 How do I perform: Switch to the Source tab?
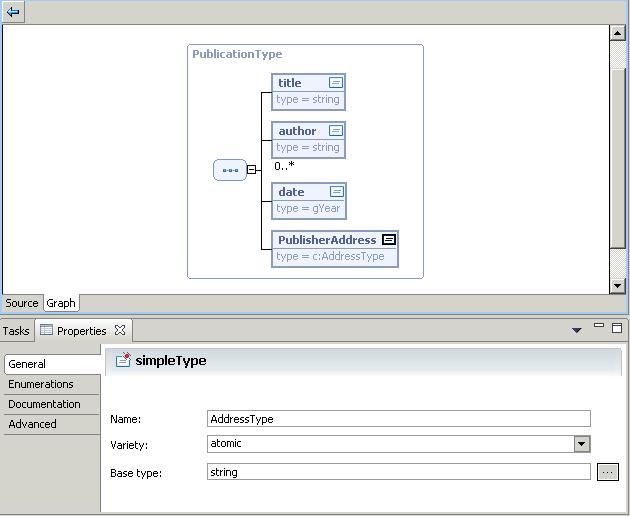pos(22,303)
